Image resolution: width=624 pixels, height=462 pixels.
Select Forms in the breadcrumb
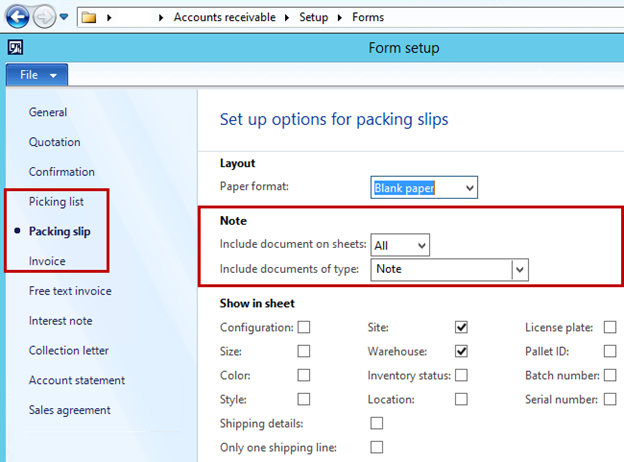[368, 17]
